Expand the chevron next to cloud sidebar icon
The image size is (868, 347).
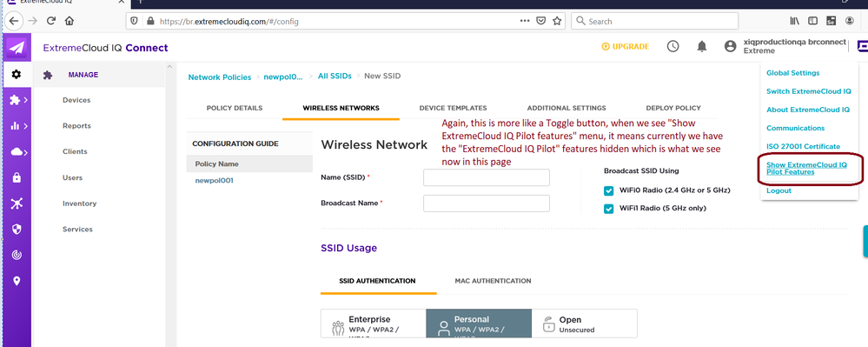click(25, 152)
